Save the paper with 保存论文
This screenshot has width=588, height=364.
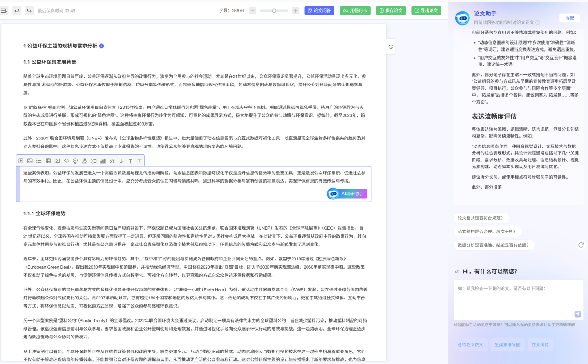(390, 10)
